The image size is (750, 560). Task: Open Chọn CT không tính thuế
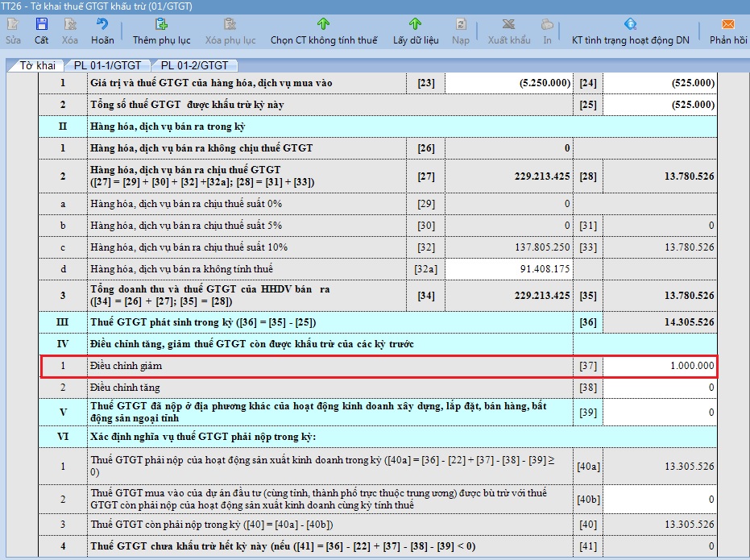click(323, 24)
